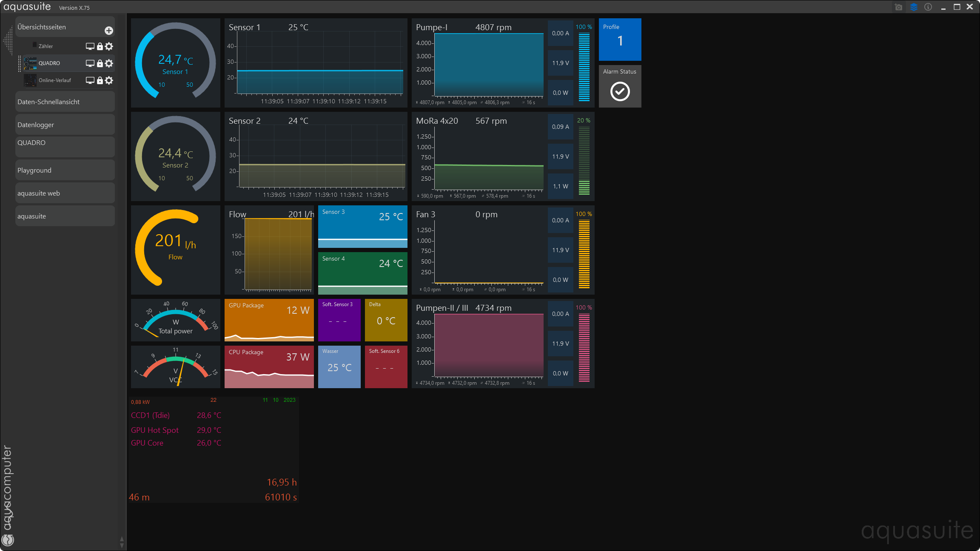Click the MoRa 4x20 20 % power bar
This screenshot has height=551, width=980.
point(584,160)
